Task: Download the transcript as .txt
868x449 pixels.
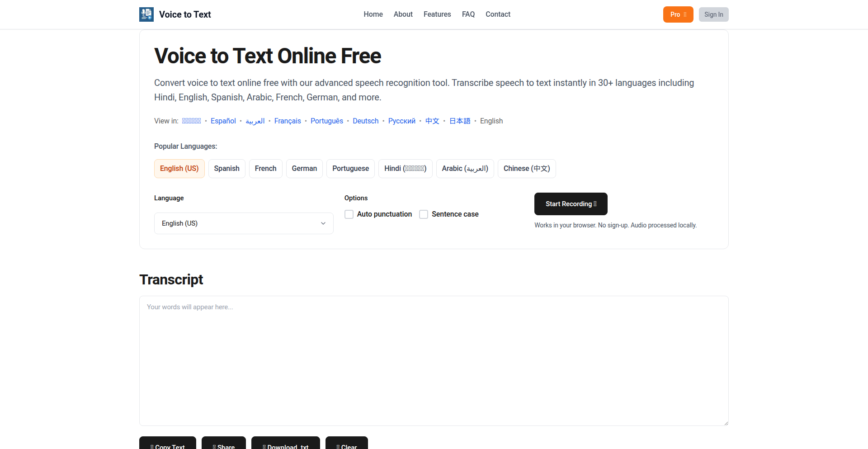Action: 286,444
